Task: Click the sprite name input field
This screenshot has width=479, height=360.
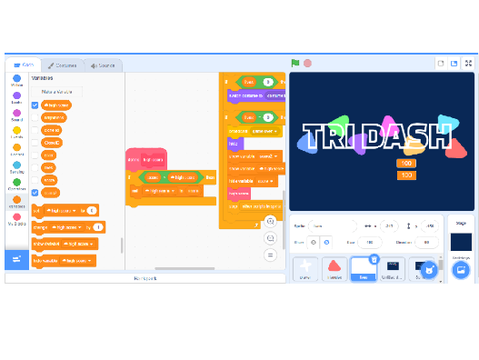Action: (x=332, y=226)
